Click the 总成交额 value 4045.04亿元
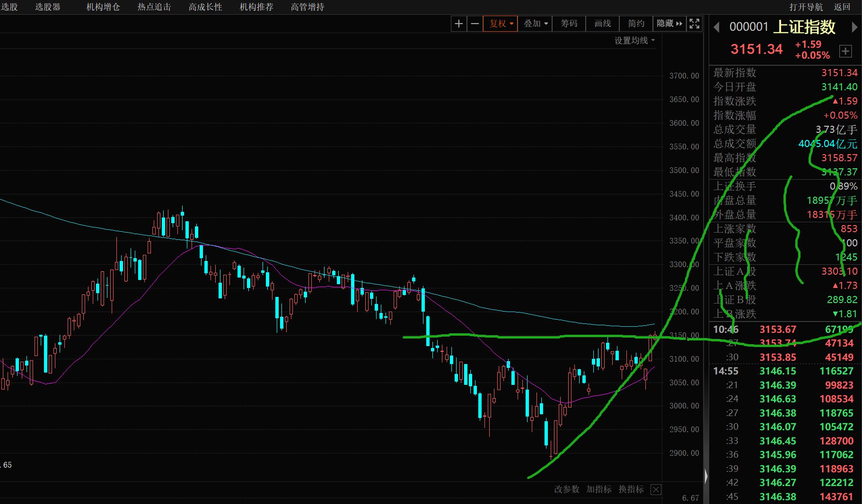The image size is (862, 504). [828, 144]
